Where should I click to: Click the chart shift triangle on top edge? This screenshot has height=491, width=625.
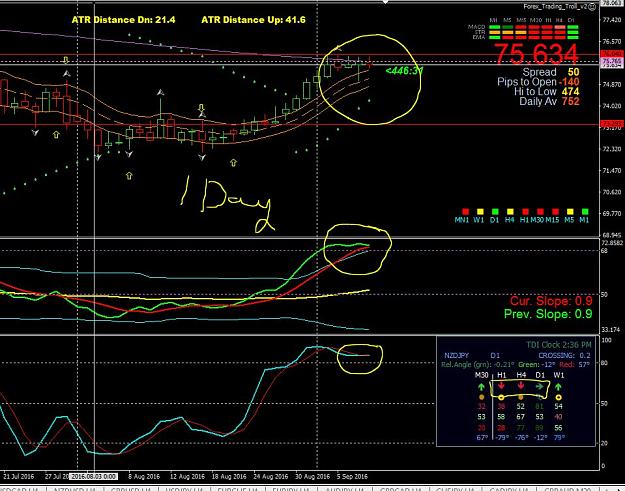(x=385, y=2)
